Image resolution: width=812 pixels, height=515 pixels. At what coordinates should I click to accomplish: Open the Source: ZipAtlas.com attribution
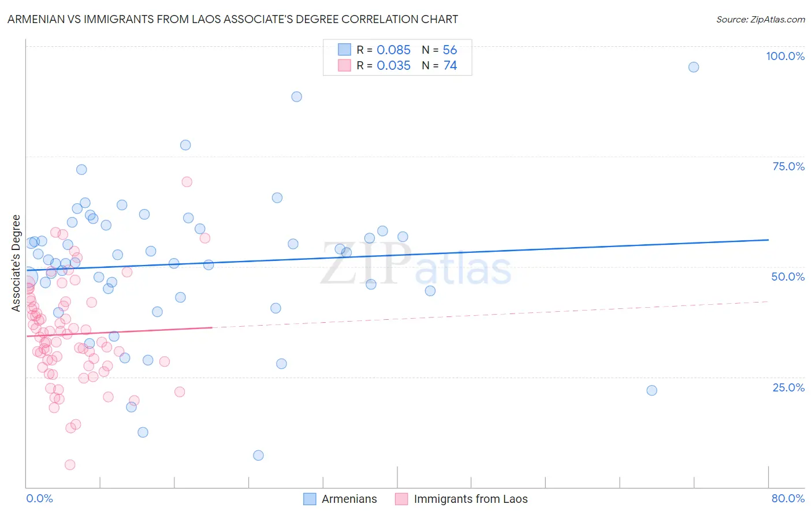(x=761, y=20)
